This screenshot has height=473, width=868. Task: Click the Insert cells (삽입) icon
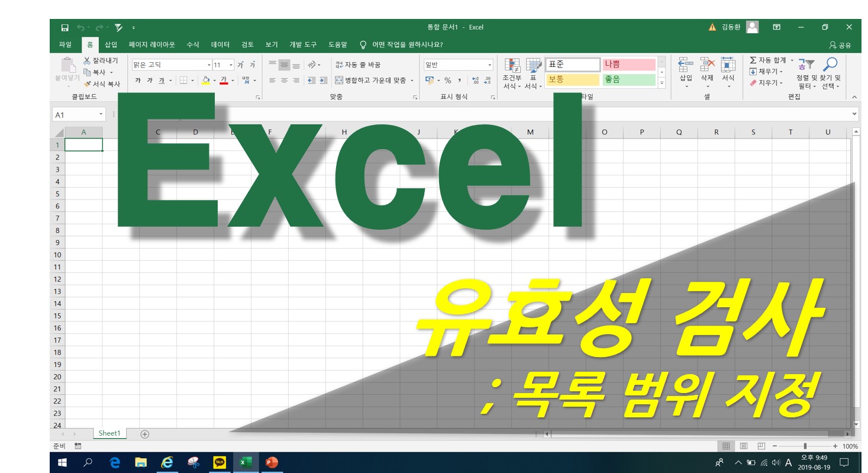click(686, 65)
